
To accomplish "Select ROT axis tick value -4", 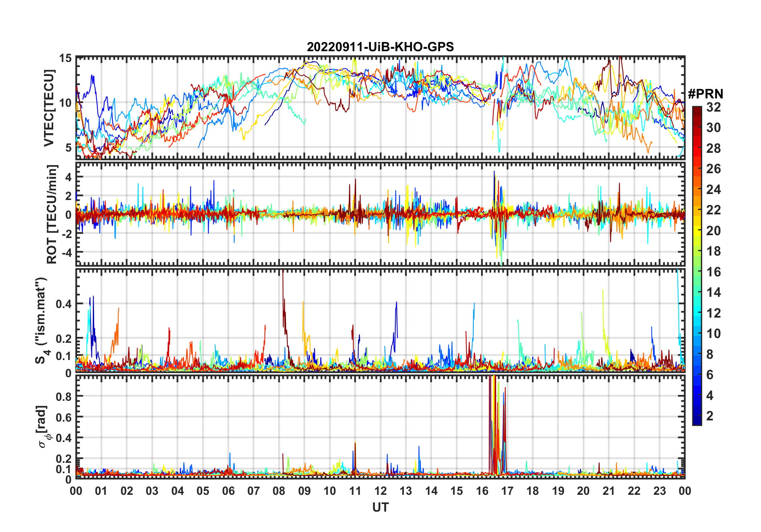I will [x=66, y=252].
